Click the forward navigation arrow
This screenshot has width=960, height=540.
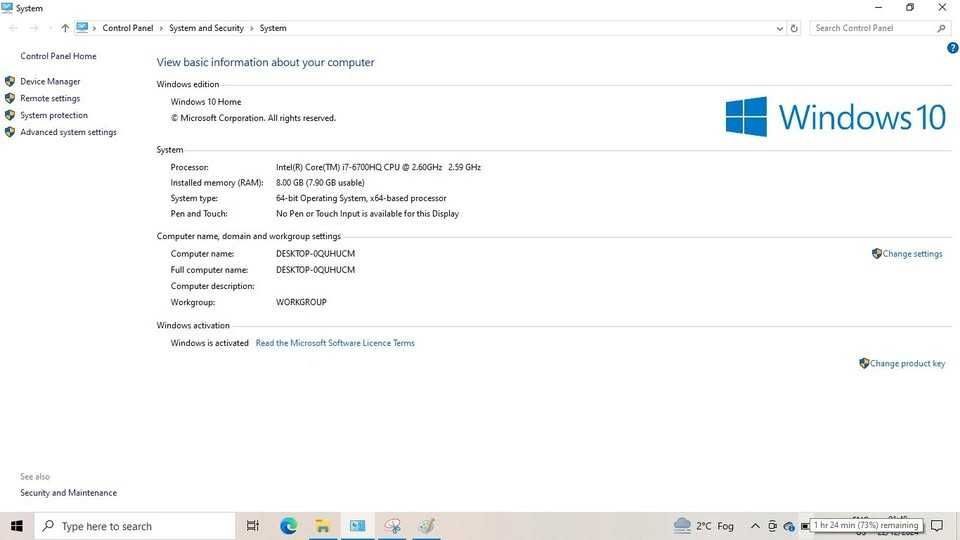point(34,28)
